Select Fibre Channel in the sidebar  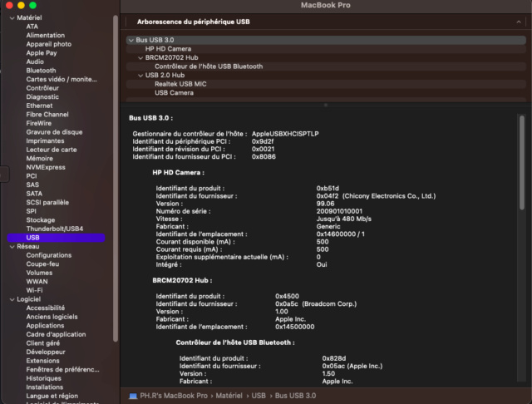coord(47,115)
